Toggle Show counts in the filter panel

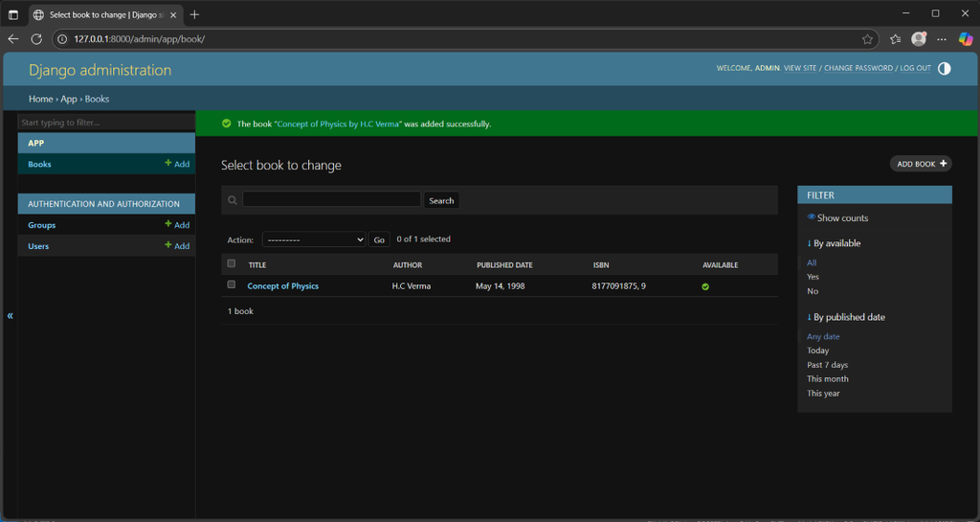pyautogui.click(x=837, y=217)
